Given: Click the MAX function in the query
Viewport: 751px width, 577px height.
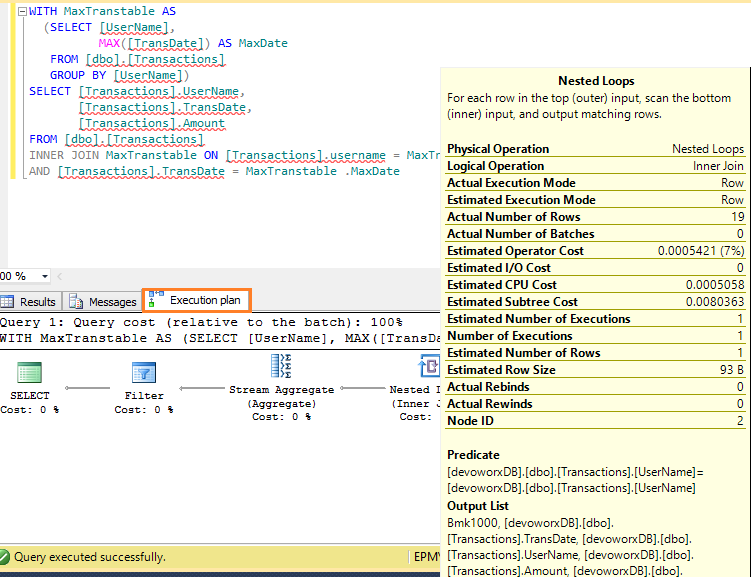Looking at the screenshot, I should point(110,43).
